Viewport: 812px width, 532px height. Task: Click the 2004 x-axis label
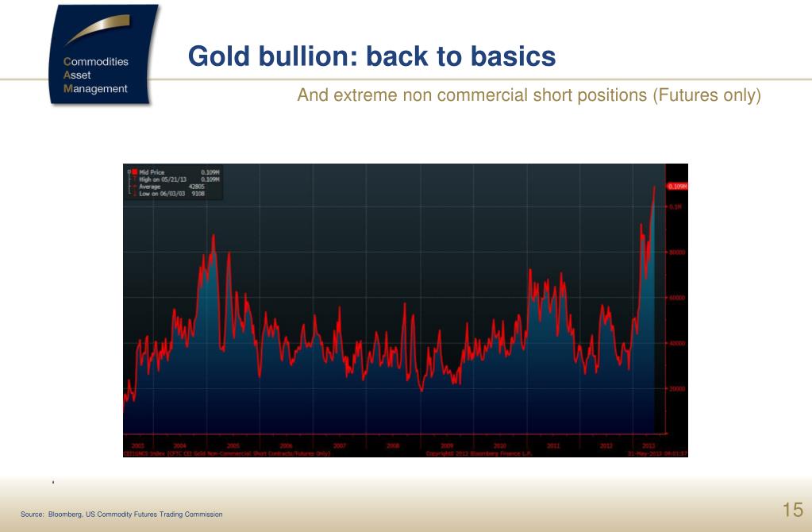[179, 445]
